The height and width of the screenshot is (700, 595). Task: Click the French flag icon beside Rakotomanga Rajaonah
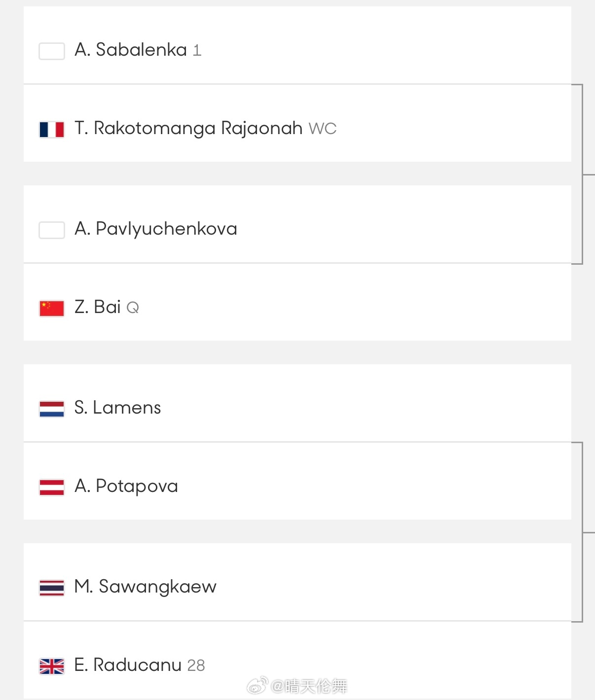52,130
